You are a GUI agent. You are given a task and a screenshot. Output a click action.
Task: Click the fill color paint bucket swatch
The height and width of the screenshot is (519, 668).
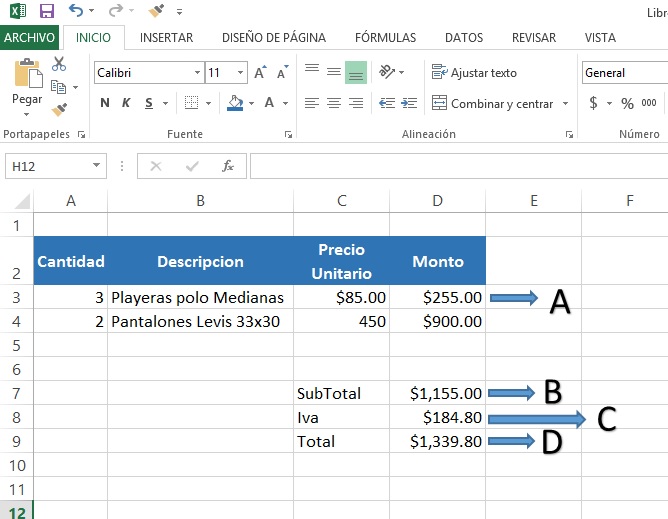[x=235, y=103]
